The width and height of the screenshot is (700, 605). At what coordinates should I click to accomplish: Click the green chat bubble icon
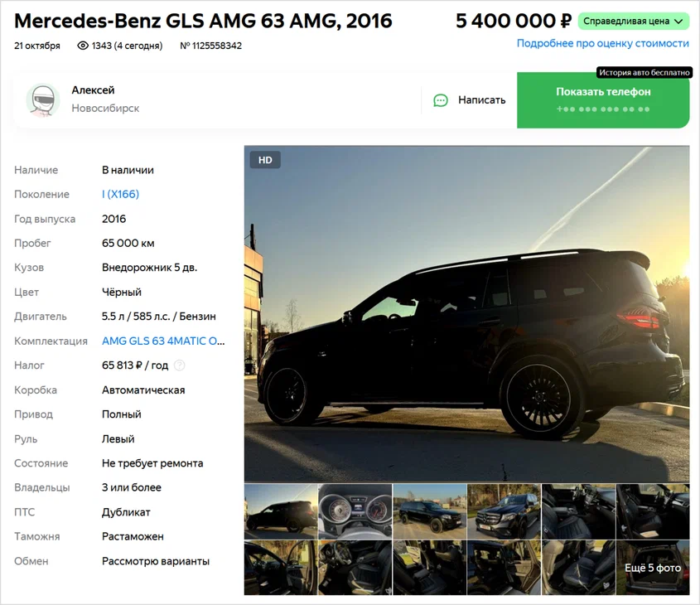pos(441,100)
